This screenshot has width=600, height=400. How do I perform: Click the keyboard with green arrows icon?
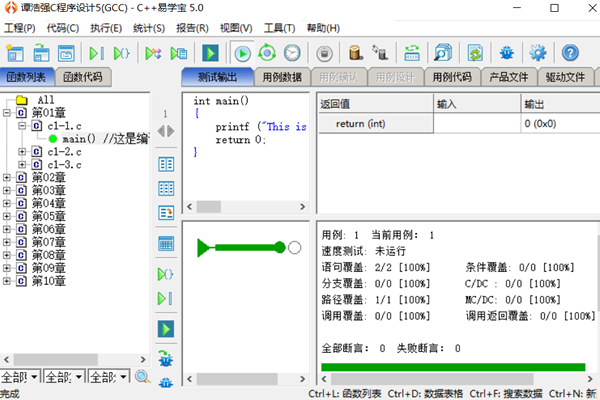coord(412,53)
